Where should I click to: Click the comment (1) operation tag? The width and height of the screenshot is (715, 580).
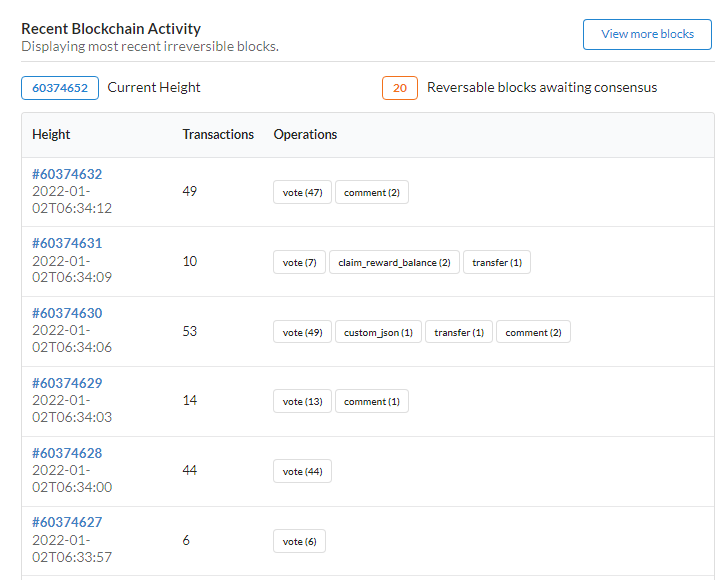[372, 401]
